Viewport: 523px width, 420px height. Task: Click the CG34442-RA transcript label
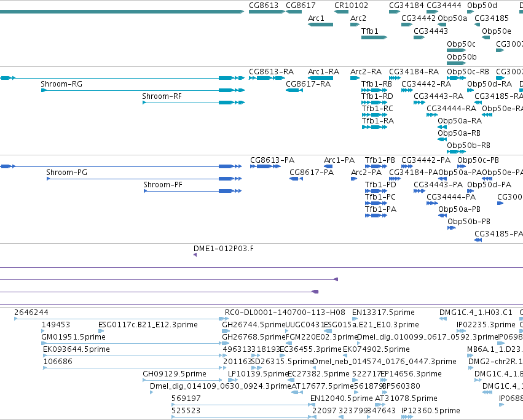427,84
